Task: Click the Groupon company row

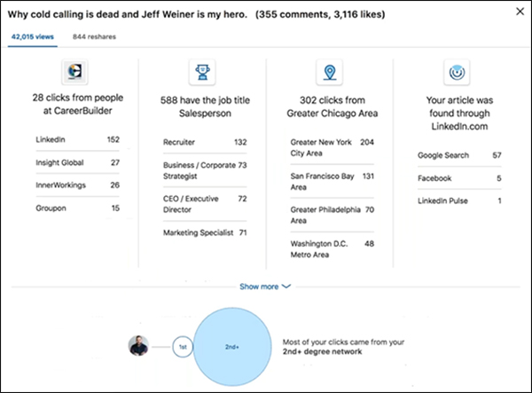Action: (78, 208)
